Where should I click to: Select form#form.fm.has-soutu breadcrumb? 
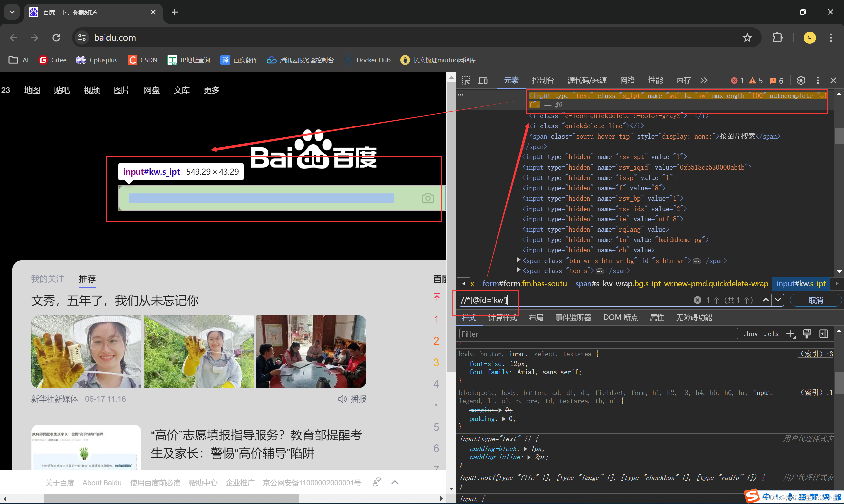(x=525, y=284)
